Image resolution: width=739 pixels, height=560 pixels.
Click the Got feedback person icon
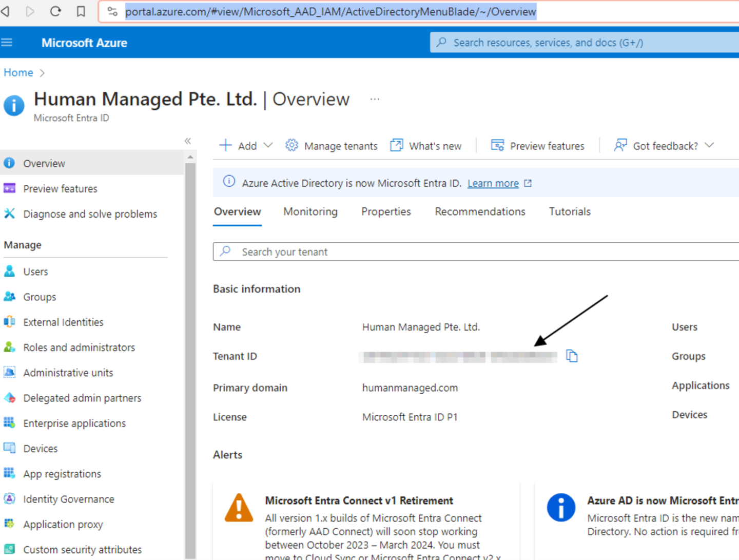tap(620, 145)
